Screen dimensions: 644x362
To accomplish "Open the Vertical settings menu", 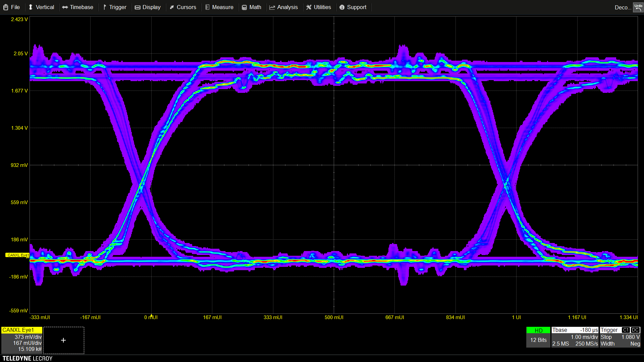I will tap(41, 7).
